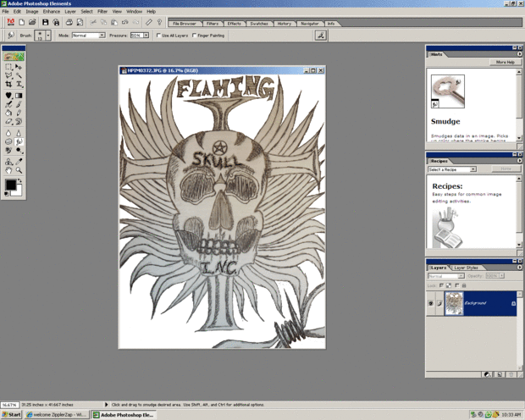Select the Pencil tool
Viewport: 525px width, 420px height.
[19, 113]
